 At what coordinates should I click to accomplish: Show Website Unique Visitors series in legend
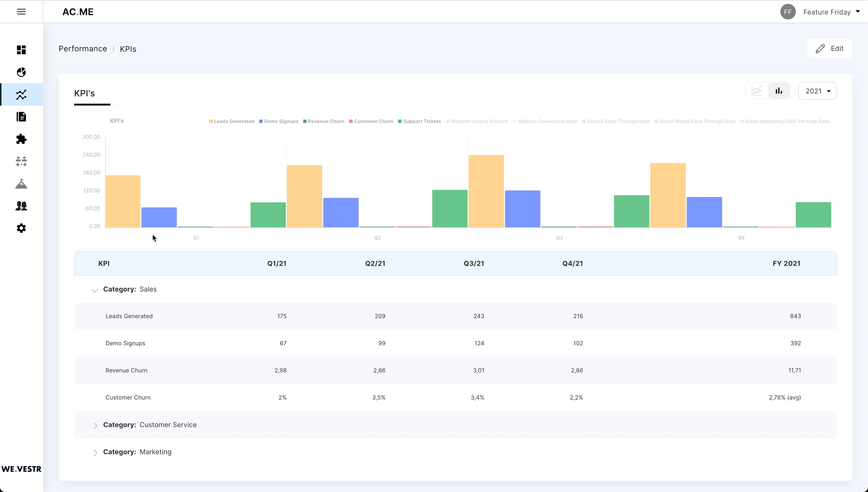pos(477,121)
